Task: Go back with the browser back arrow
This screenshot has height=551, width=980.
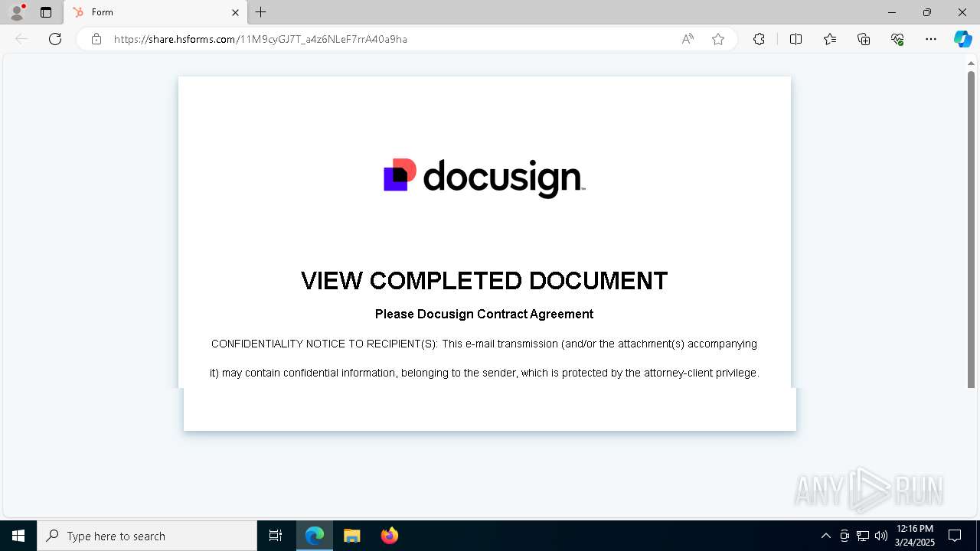Action: (21, 39)
